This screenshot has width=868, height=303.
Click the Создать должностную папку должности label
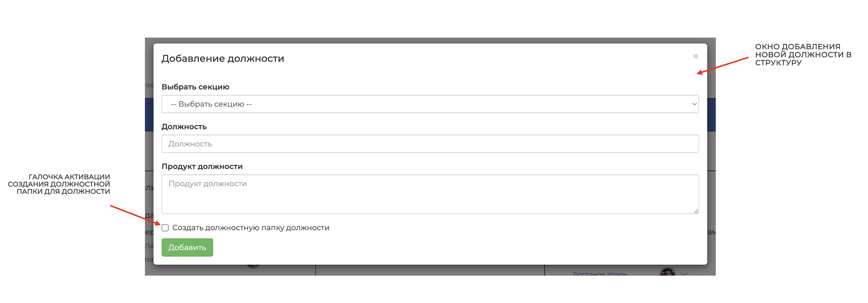(x=251, y=228)
